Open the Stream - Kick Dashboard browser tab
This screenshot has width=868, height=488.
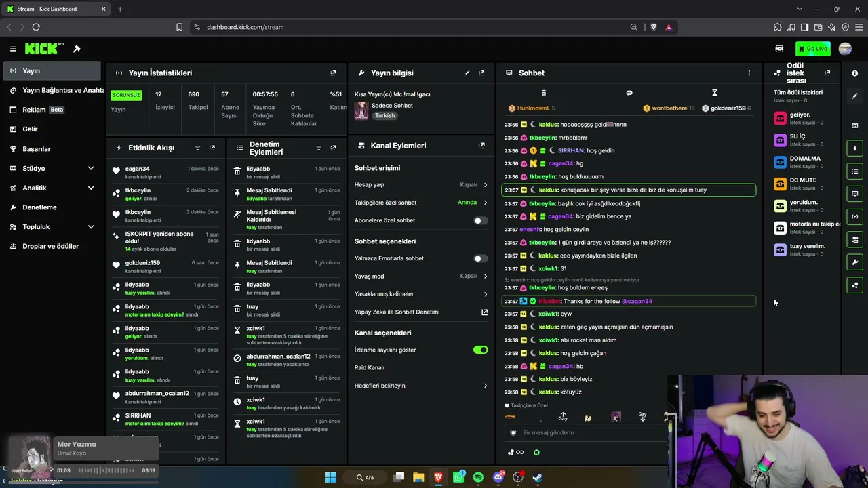tap(54, 9)
